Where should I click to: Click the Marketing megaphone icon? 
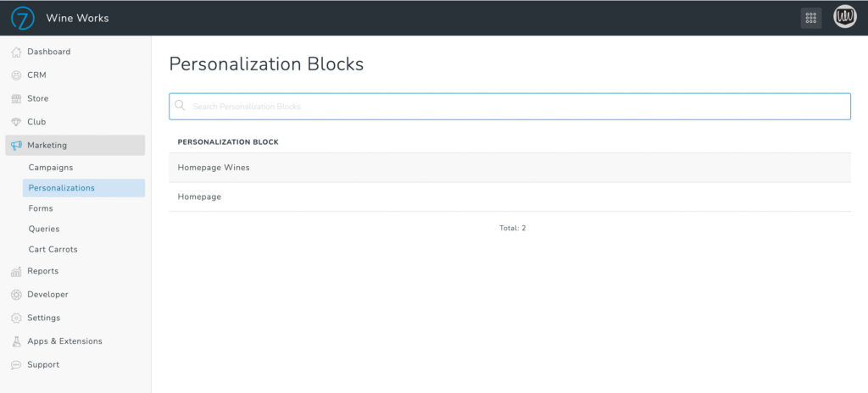(16, 145)
